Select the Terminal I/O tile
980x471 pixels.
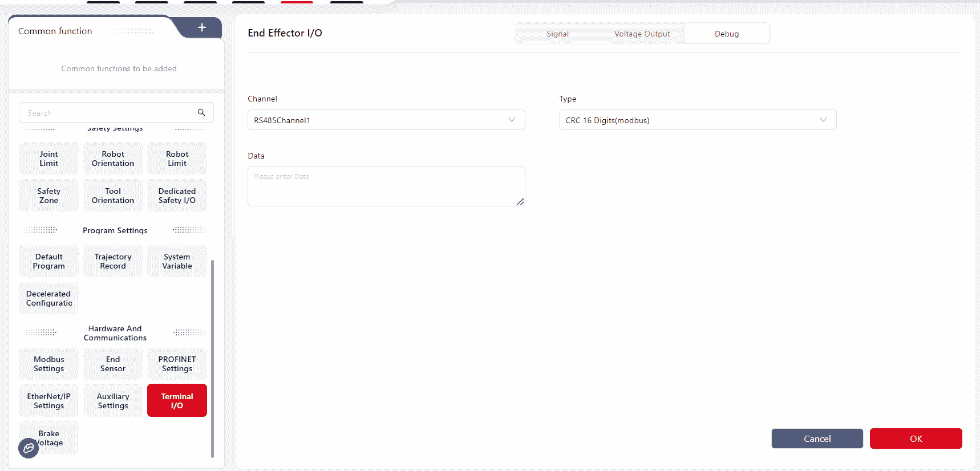tap(177, 401)
